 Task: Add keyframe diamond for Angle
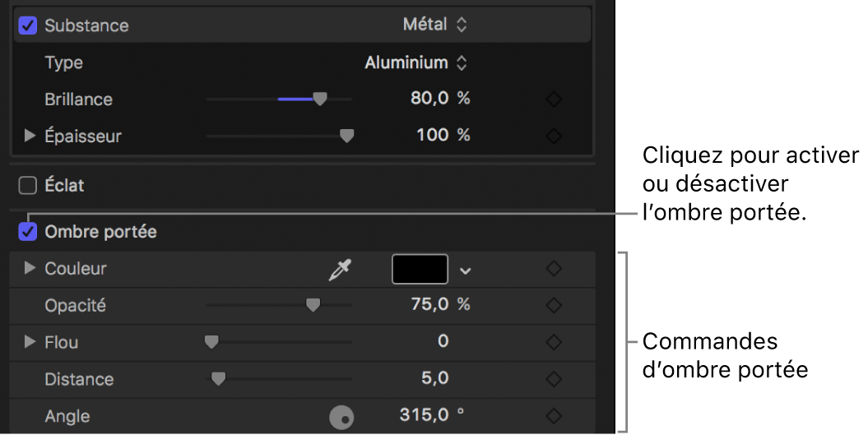554,416
